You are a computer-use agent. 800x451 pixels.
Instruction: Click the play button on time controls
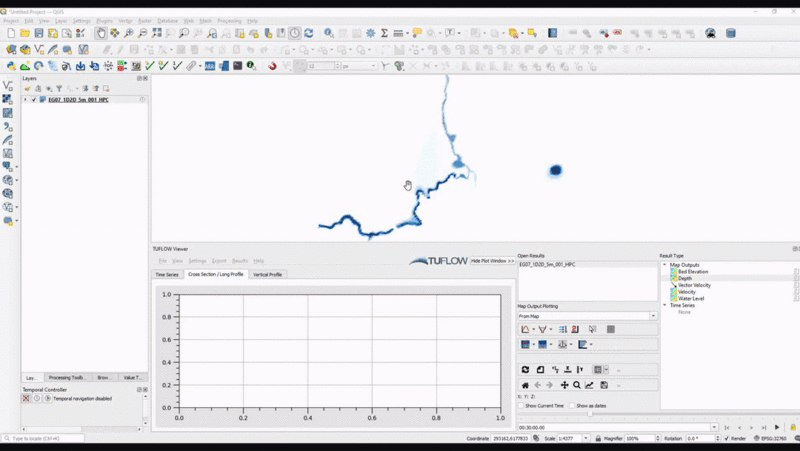point(777,427)
